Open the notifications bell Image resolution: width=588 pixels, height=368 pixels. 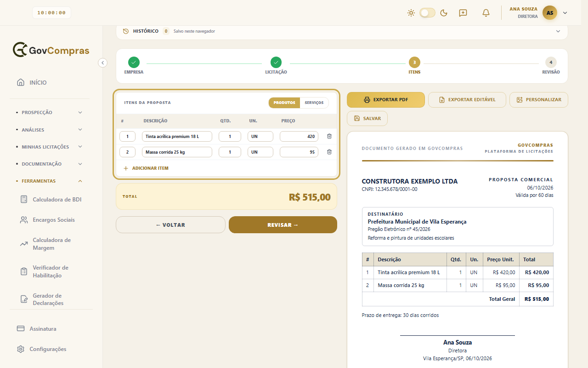486,13
